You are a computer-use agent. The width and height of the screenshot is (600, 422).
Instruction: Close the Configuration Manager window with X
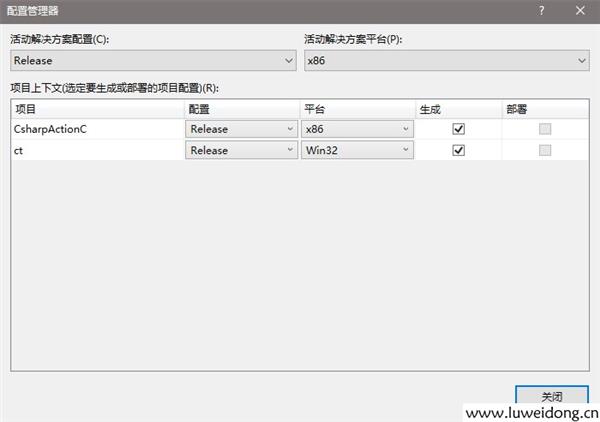pos(579,10)
